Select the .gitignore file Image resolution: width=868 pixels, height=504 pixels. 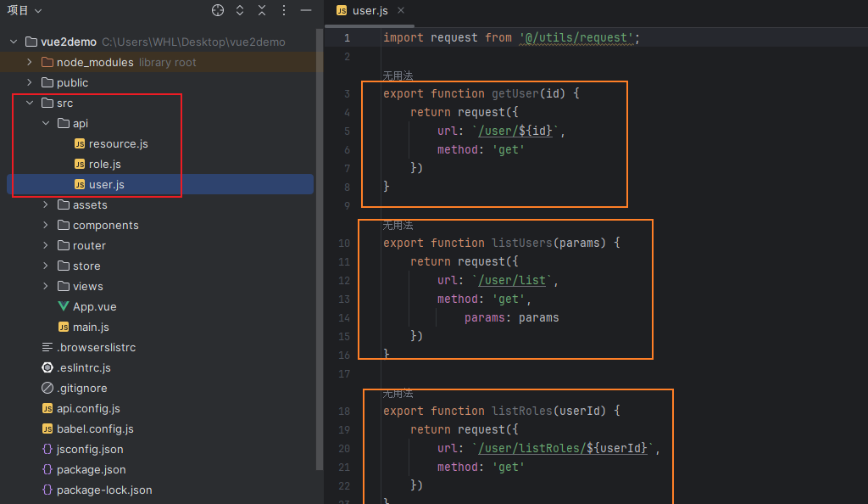[82, 389]
